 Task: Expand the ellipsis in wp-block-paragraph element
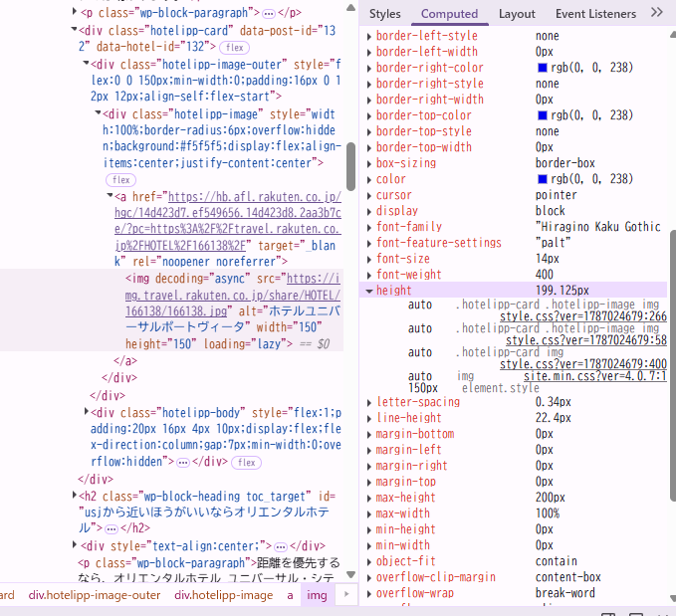269,13
